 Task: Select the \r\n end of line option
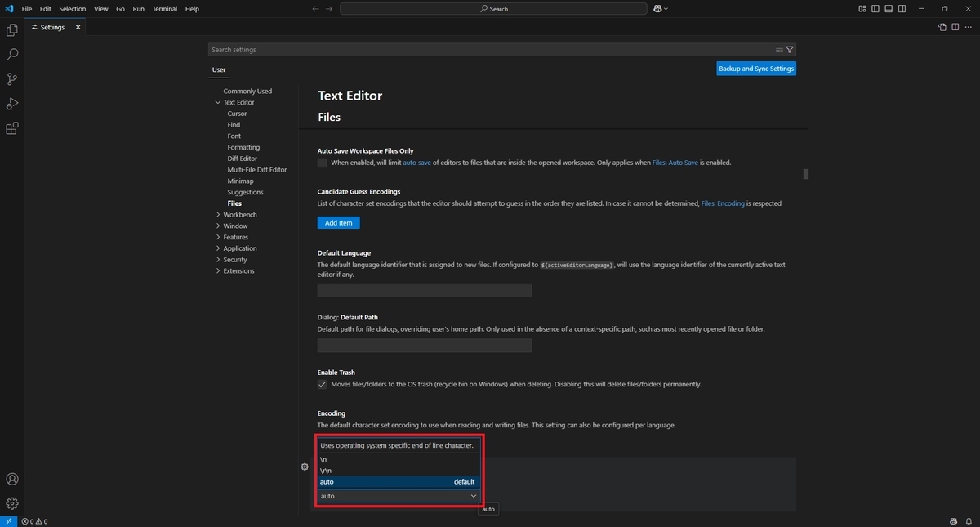[x=398, y=471]
